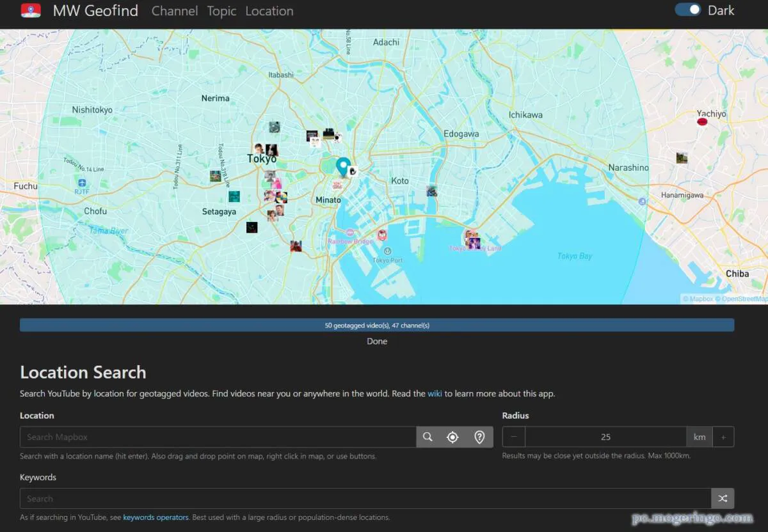Use my current location crosshair button
Screen dimensions: 768x532
click(x=453, y=437)
